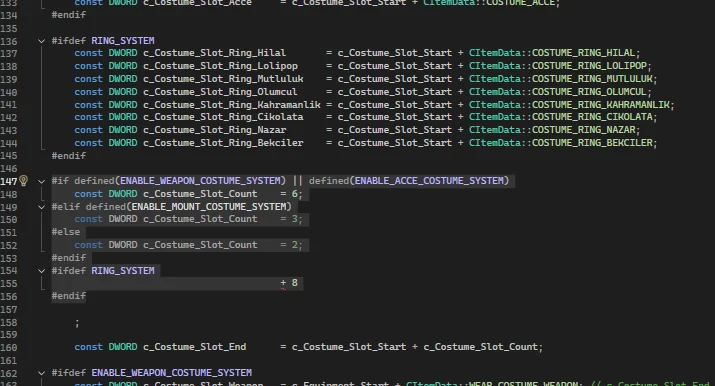Click line number 145 in the gutter
715x386 pixels.
point(9,156)
